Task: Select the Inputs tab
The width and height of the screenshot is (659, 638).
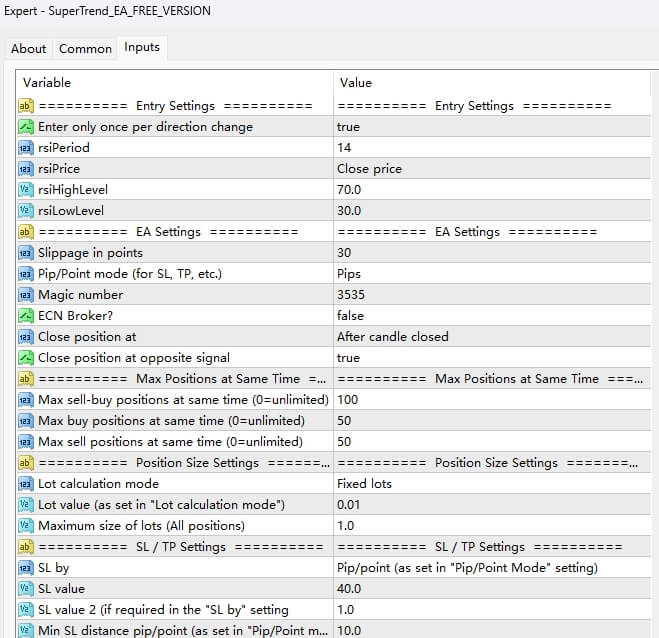Action: click(x=142, y=47)
